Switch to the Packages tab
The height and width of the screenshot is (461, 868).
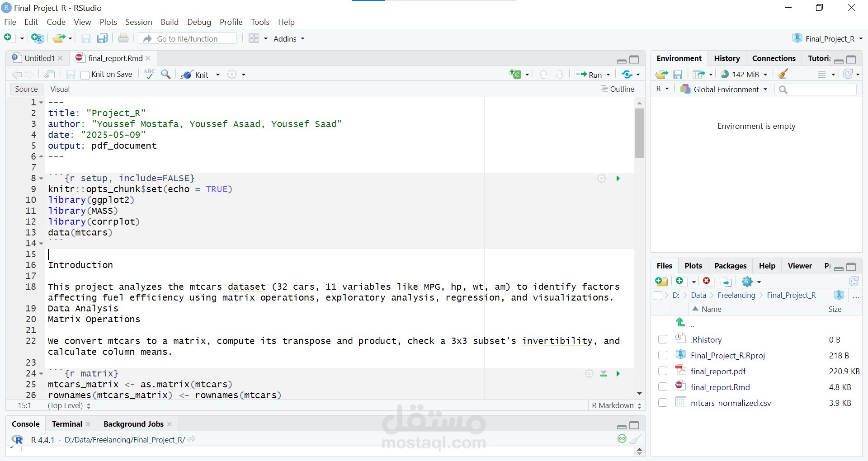coord(730,266)
